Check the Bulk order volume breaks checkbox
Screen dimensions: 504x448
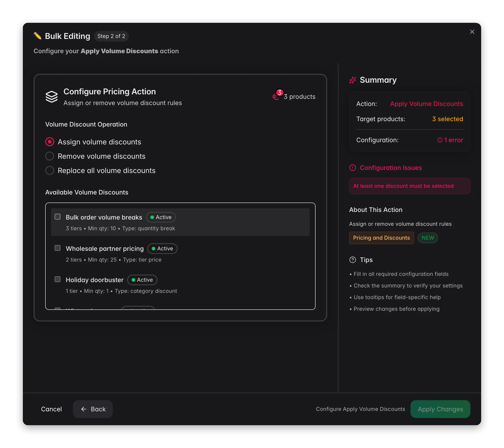pyautogui.click(x=58, y=216)
